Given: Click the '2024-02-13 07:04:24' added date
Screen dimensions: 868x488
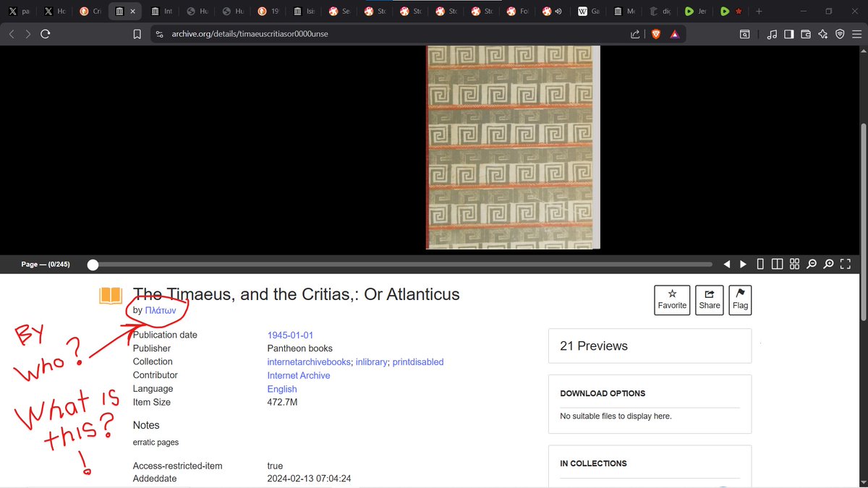Looking at the screenshot, I should coord(309,479).
